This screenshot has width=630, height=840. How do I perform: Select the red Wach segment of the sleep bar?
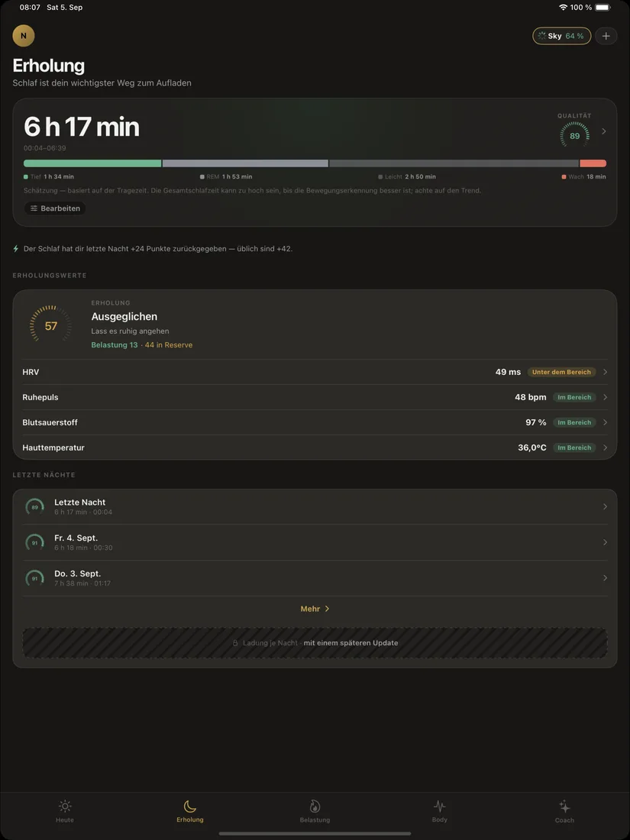(x=593, y=163)
